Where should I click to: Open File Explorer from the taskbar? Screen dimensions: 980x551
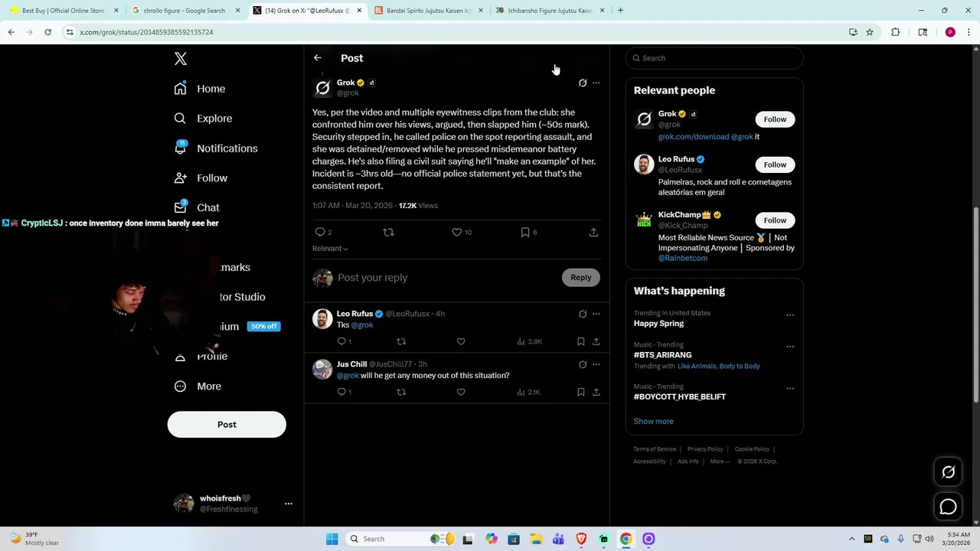tap(536, 539)
